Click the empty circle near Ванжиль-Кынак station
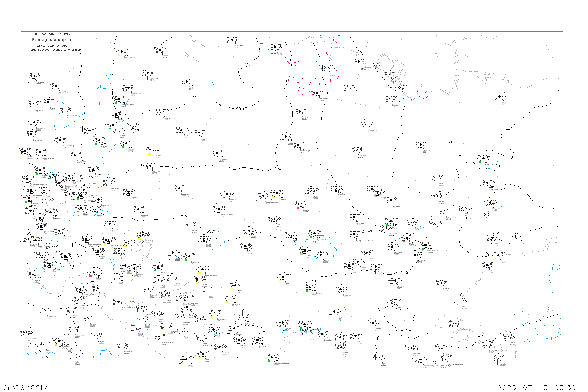Screen dimensions: 588x392 click(65, 110)
